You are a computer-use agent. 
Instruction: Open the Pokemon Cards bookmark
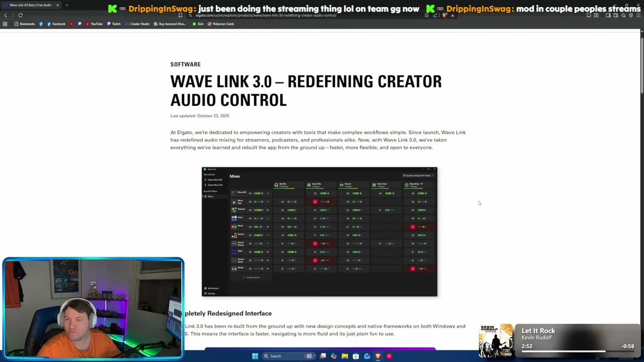[221, 24]
